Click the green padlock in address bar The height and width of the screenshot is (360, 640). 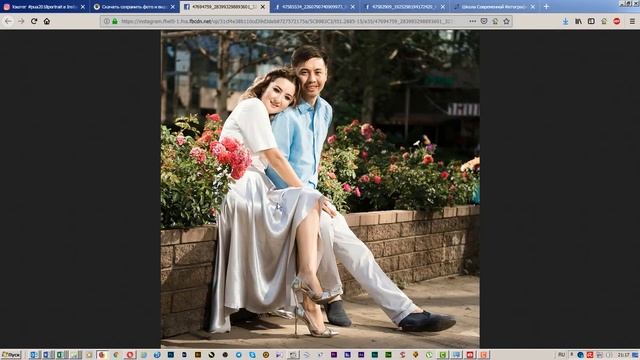[115, 21]
